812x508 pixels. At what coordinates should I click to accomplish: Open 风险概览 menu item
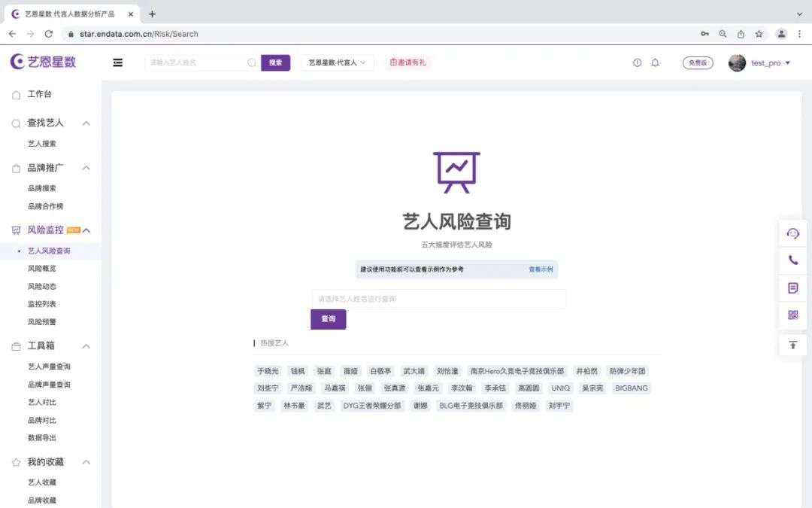pyautogui.click(x=42, y=269)
